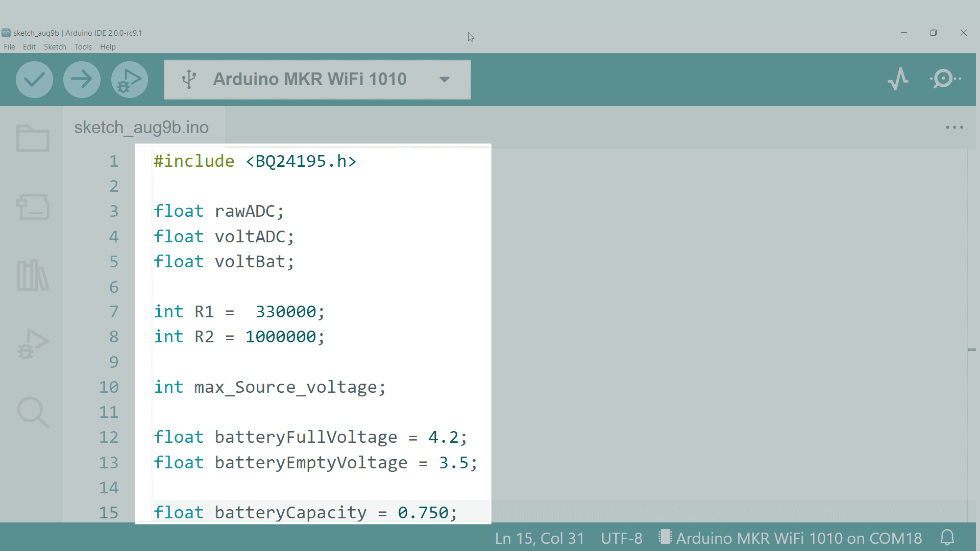Open the Serial Monitor
This screenshot has width=980, height=551.
[x=945, y=79]
